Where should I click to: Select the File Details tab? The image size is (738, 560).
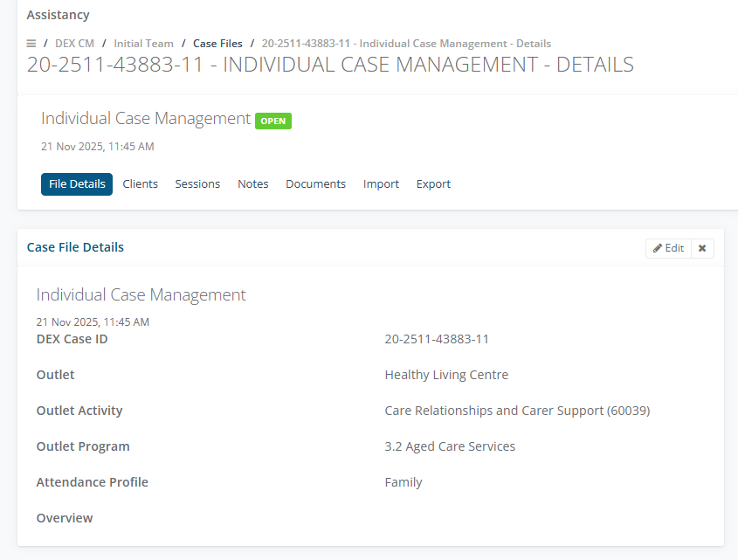click(77, 184)
